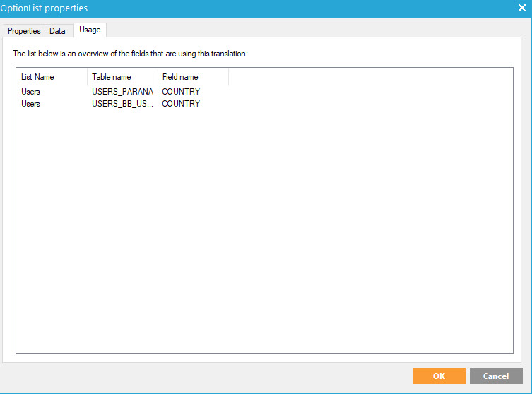Click the USERS_BB_US table name cell
The width and height of the screenshot is (532, 394).
(x=122, y=104)
